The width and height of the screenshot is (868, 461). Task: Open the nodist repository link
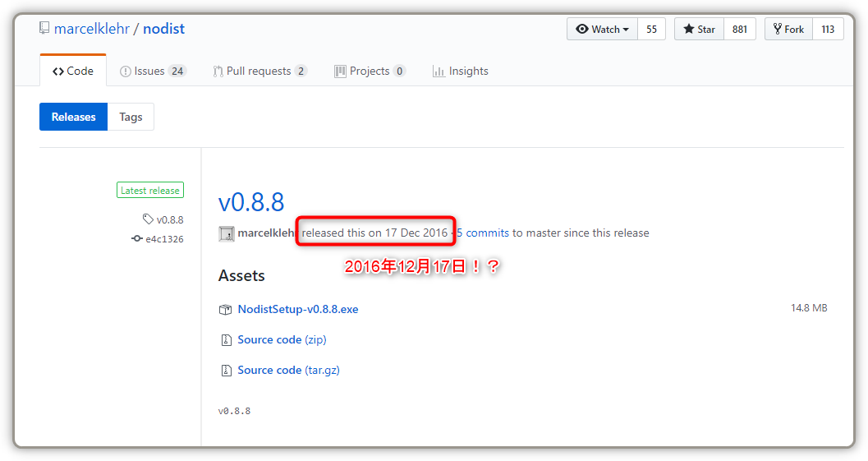[164, 28]
